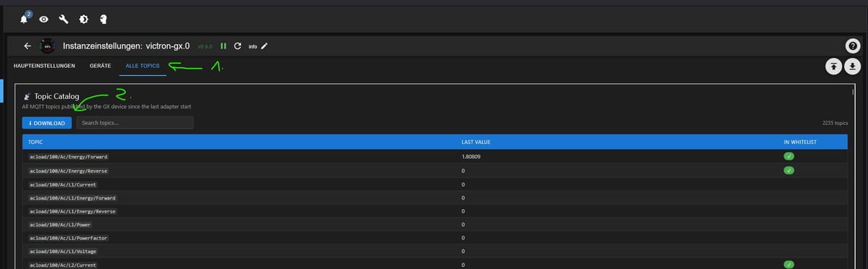Open the wrench settings icon
Image resolution: width=868 pixels, height=269 pixels.
pos(64,19)
